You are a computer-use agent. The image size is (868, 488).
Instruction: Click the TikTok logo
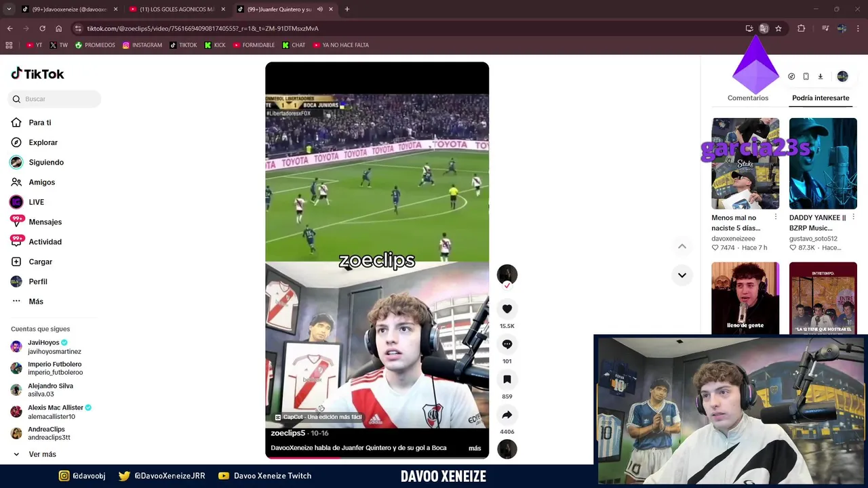[x=37, y=74]
